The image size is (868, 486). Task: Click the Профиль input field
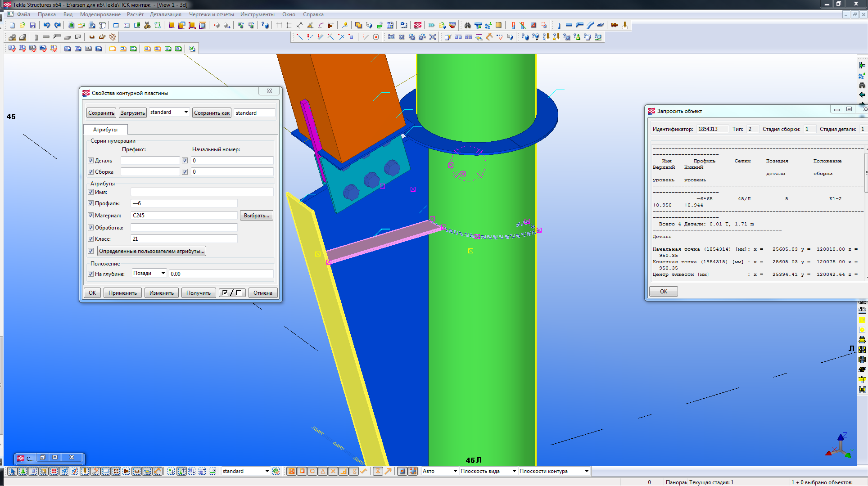[x=184, y=203]
